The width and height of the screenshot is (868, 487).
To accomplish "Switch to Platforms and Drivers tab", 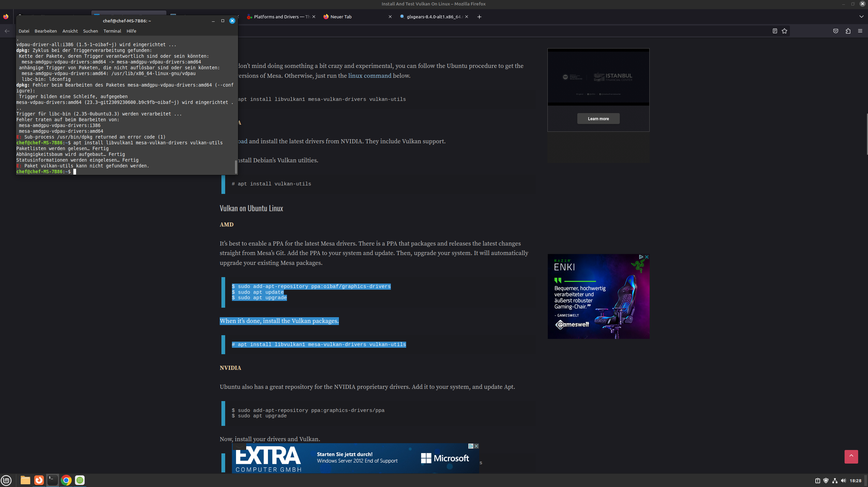I will coord(278,17).
